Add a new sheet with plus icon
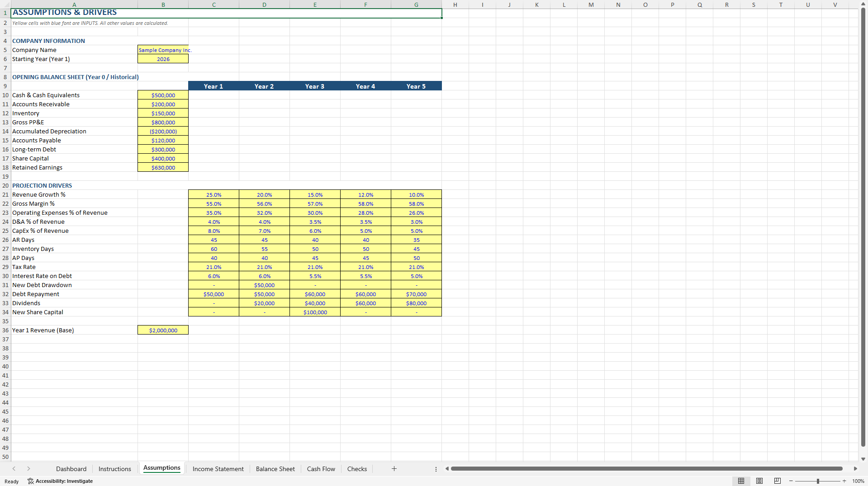 click(394, 469)
